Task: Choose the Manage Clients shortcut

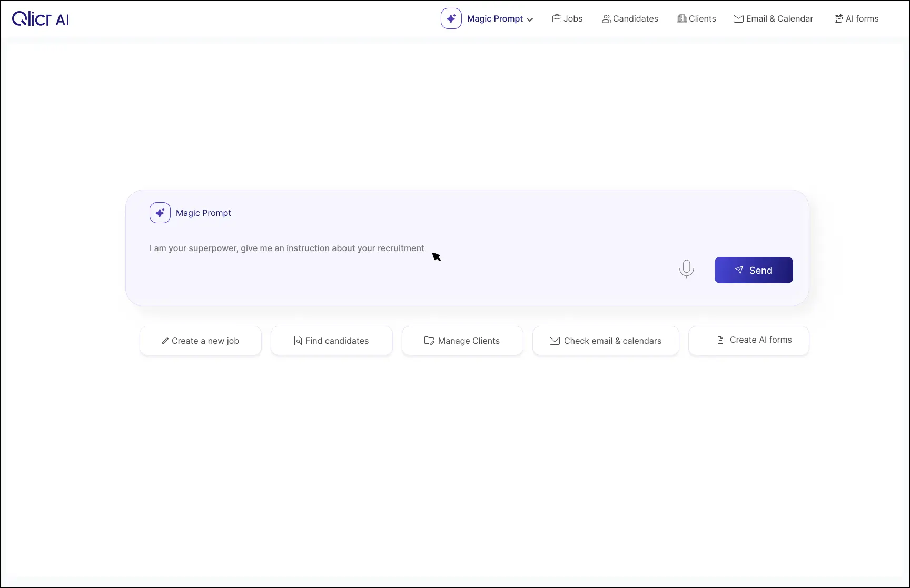Action: coord(462,341)
